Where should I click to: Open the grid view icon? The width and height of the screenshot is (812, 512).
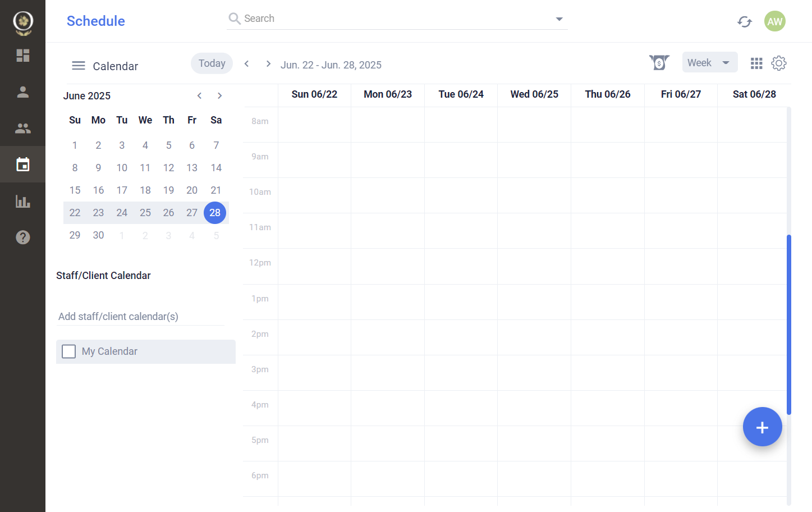756,63
